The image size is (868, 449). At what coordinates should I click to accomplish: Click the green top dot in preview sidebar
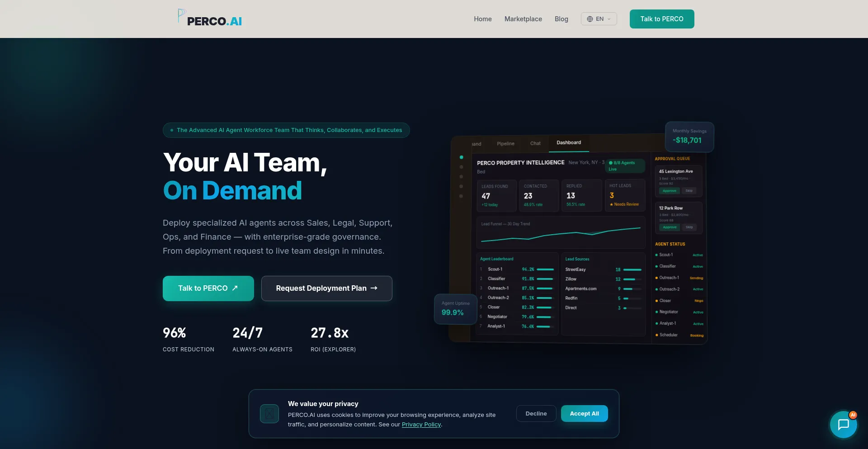click(x=461, y=157)
